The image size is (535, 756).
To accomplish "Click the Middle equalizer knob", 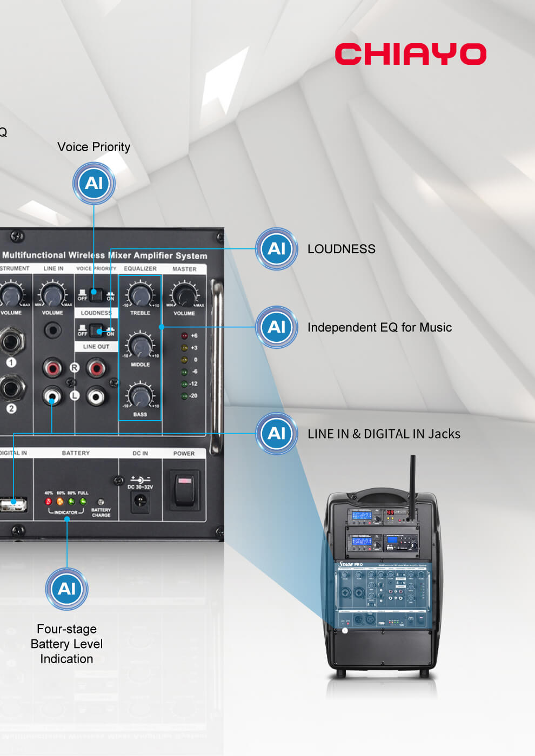I will coord(141,346).
